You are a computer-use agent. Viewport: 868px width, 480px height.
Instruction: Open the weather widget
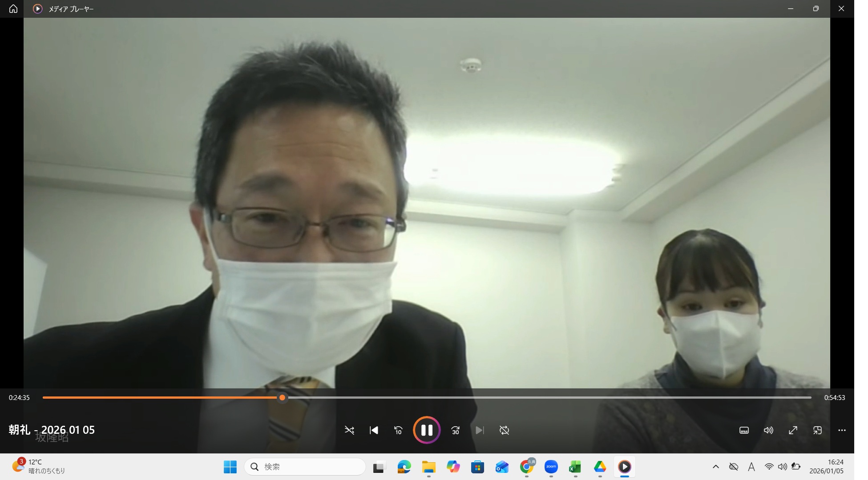click(39, 466)
